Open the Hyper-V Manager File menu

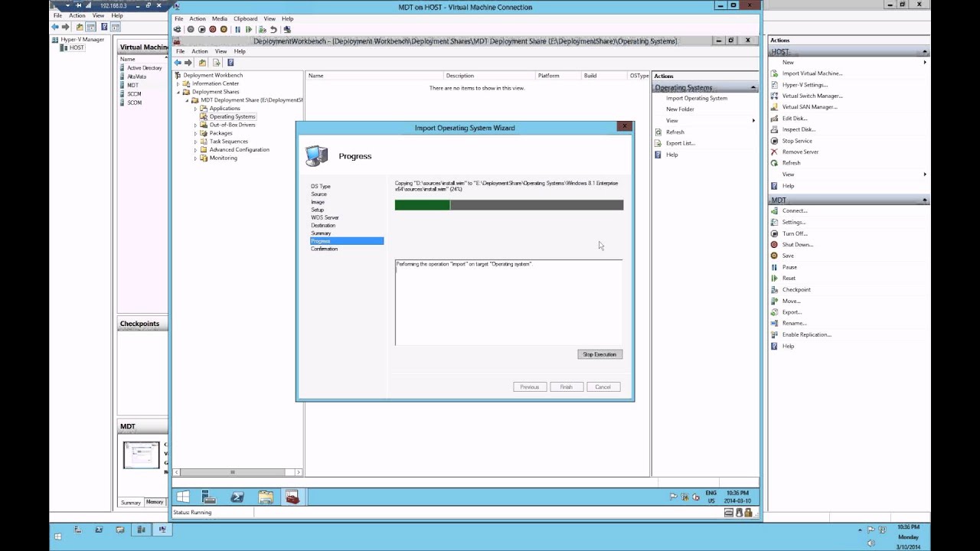tap(57, 15)
